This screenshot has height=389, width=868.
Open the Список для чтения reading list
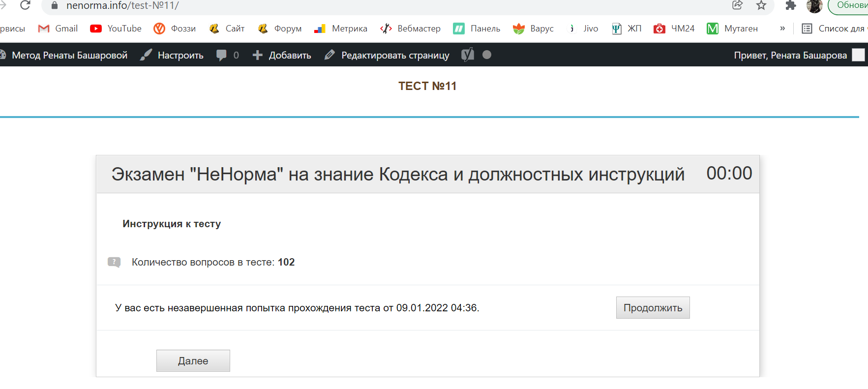tap(834, 29)
